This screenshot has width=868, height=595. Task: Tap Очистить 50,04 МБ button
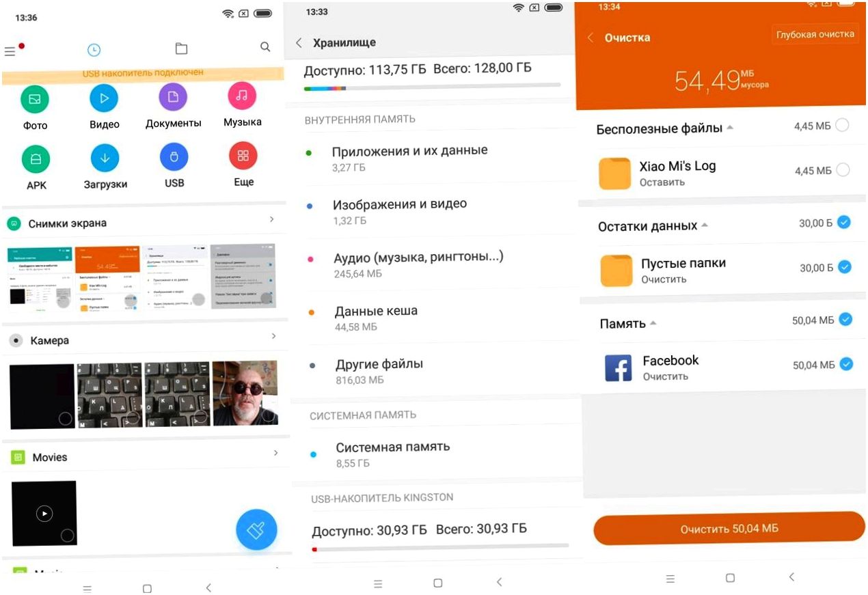(x=729, y=528)
